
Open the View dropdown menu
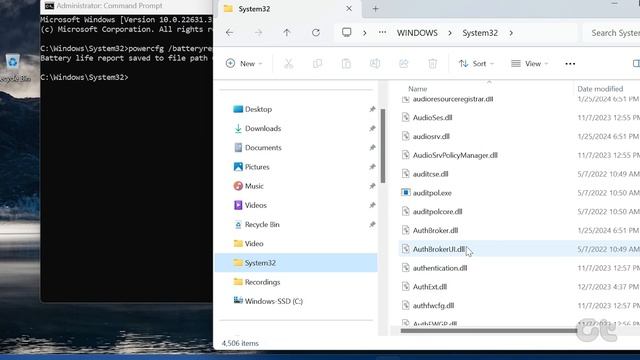click(x=529, y=64)
